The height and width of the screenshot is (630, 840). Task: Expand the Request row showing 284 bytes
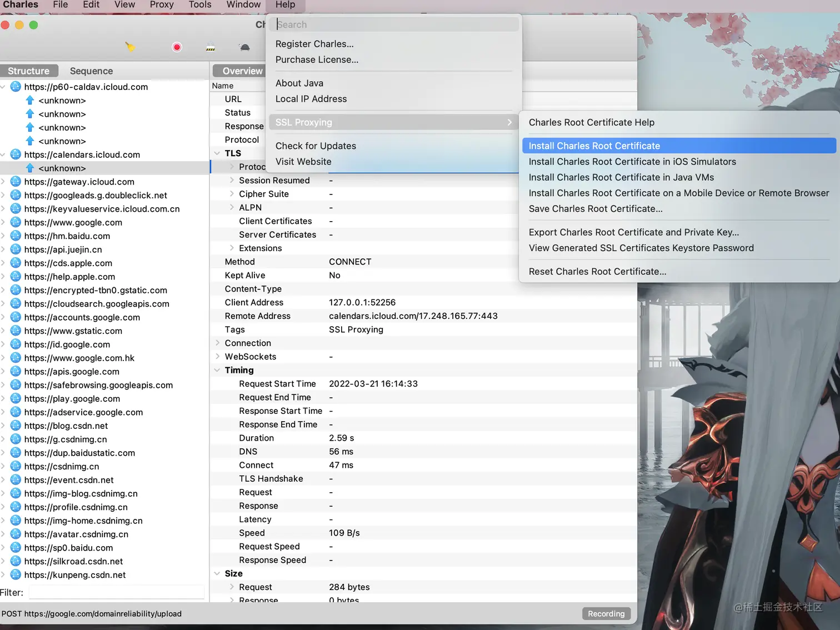tap(232, 587)
